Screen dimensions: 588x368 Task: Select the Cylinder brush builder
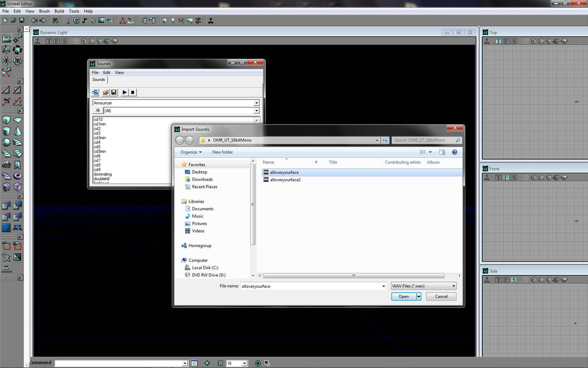[6, 131]
